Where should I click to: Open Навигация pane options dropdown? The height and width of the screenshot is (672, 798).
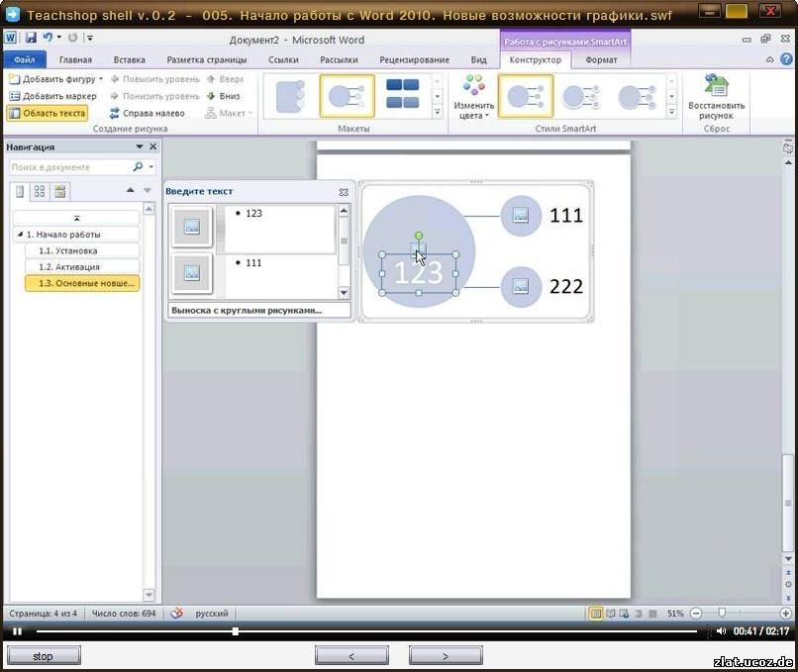tap(139, 146)
